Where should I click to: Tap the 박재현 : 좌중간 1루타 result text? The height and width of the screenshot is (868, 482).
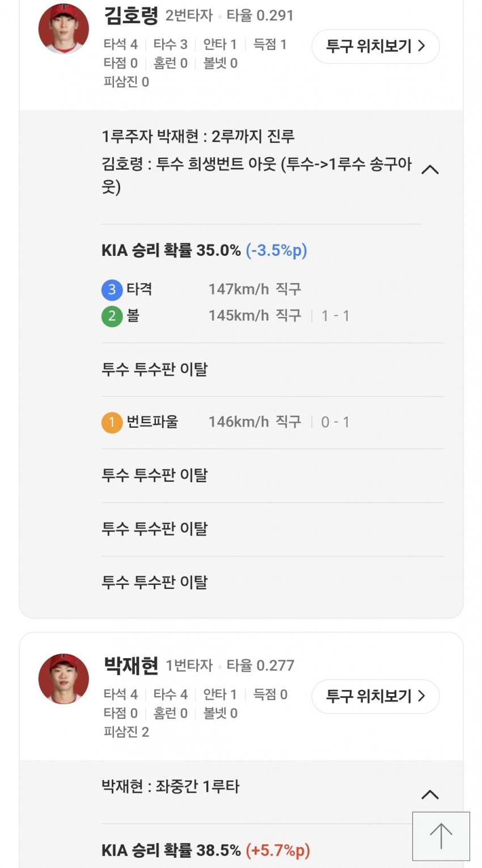(x=170, y=787)
